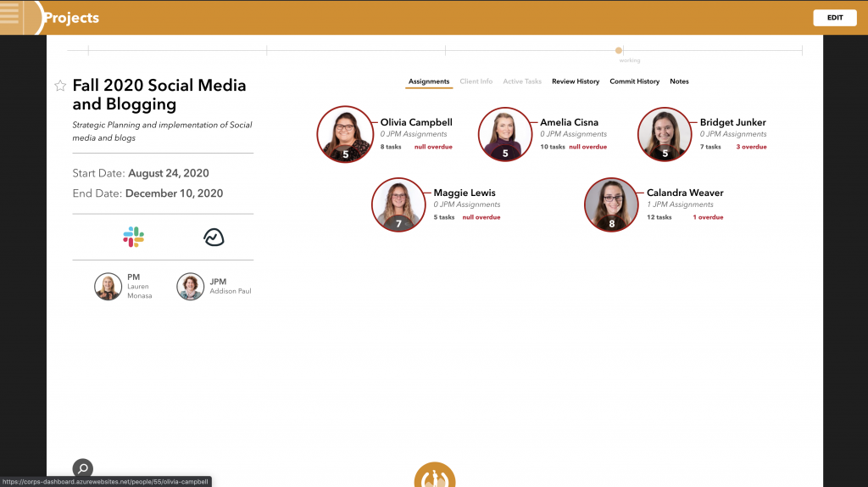Viewport: 868px width, 487px height.
Task: Click PM Lauren Monasa's avatar
Action: [x=108, y=287]
